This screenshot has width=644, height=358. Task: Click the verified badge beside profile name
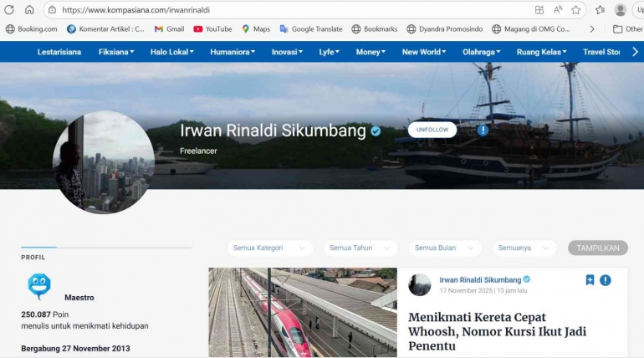coord(376,131)
